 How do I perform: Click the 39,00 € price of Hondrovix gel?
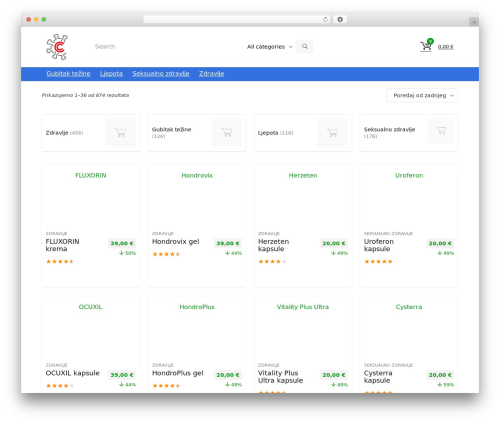[228, 243]
